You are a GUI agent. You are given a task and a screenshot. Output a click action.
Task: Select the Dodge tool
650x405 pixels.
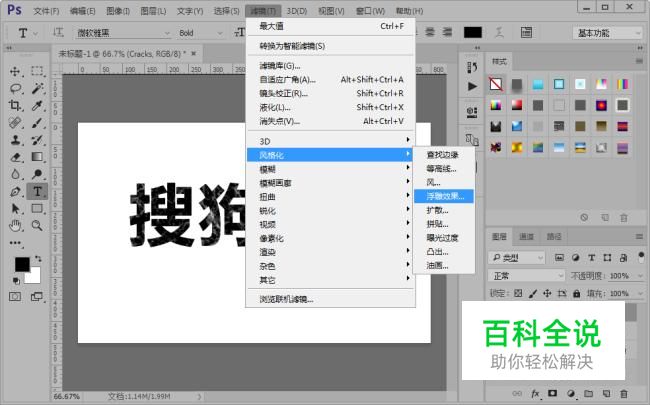(37, 174)
